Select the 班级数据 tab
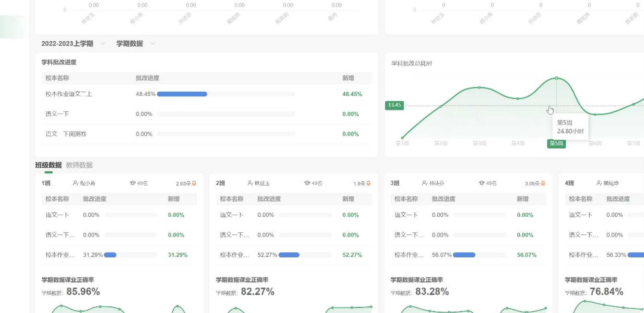 49,165
